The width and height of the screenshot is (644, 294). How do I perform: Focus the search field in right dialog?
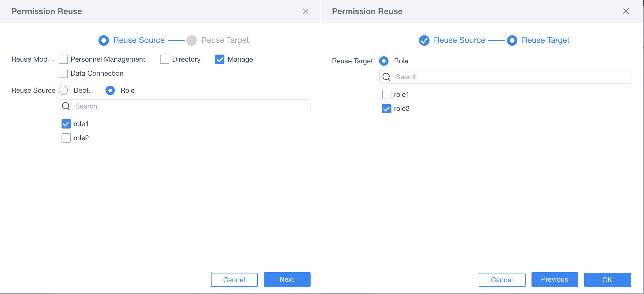click(x=505, y=77)
